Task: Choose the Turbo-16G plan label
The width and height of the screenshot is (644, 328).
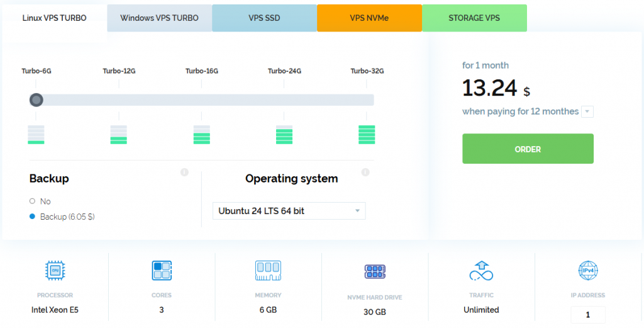Action: [x=202, y=71]
